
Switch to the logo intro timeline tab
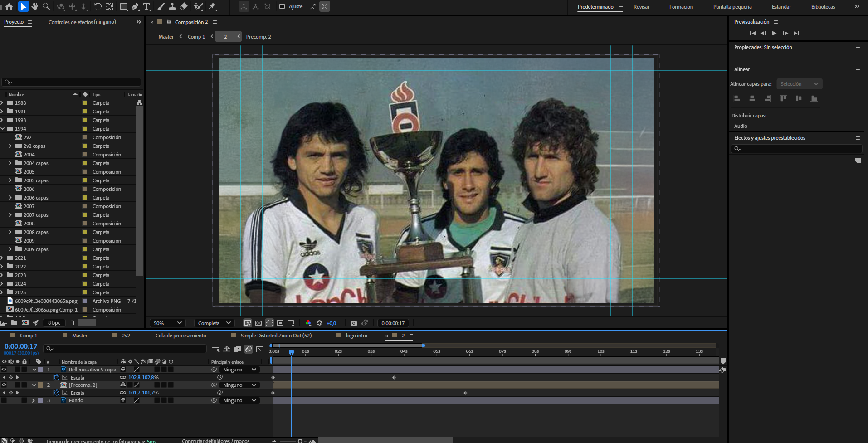356,336
